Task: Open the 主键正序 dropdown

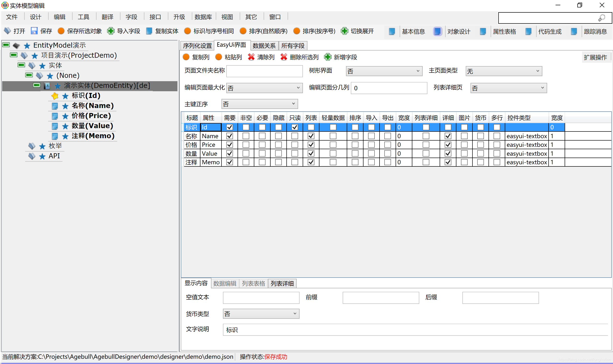Action: pyautogui.click(x=260, y=104)
